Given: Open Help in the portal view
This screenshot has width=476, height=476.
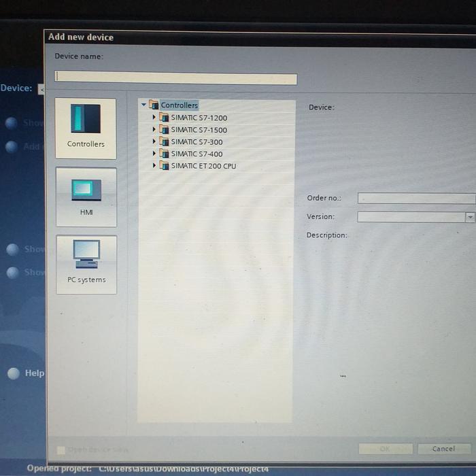Looking at the screenshot, I should [35, 373].
